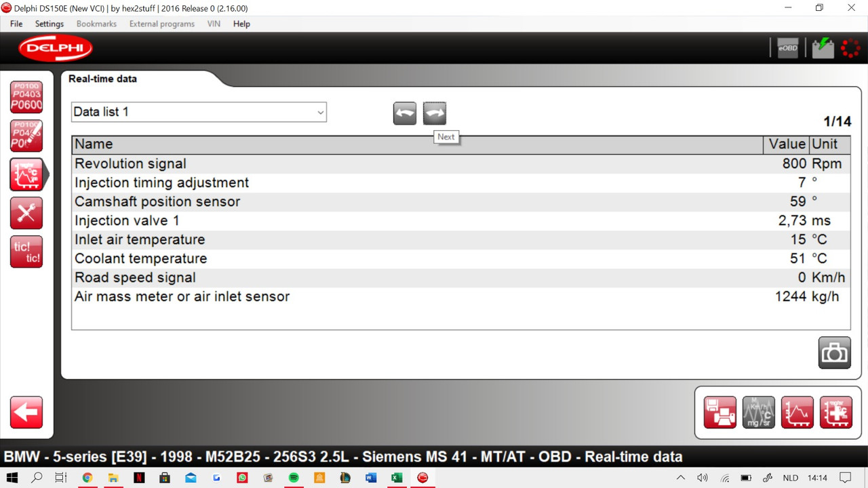Open the Data list 1 dropdown
Image resolution: width=868 pixels, height=488 pixels.
tap(199, 112)
